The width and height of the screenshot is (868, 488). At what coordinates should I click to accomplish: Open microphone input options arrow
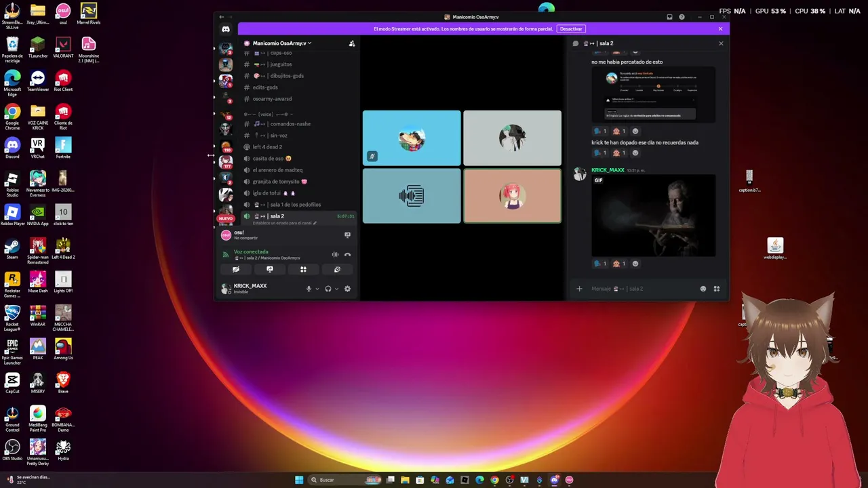[x=317, y=289]
